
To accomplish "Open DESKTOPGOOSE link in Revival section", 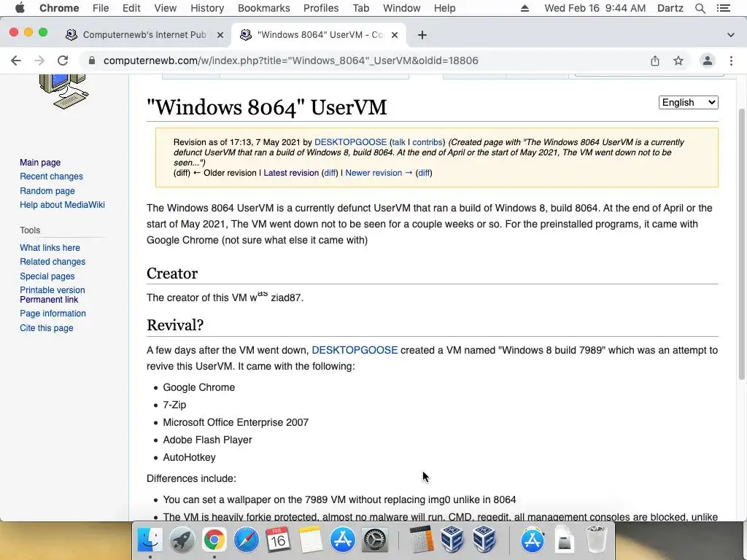I will point(355,350).
